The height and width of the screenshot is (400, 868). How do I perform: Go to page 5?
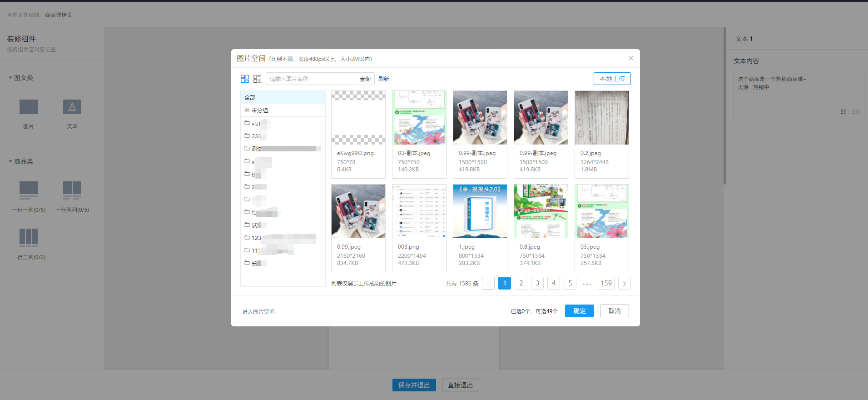click(x=570, y=283)
